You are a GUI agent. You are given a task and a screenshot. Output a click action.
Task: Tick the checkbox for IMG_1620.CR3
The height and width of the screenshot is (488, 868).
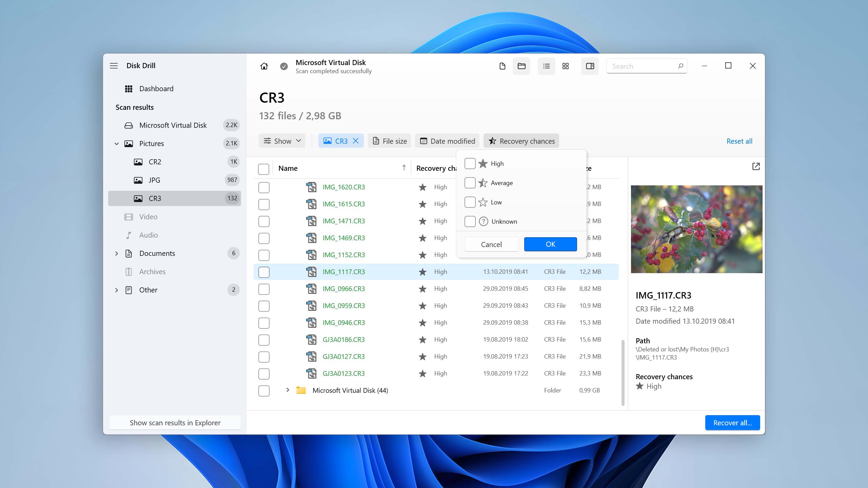(x=264, y=187)
